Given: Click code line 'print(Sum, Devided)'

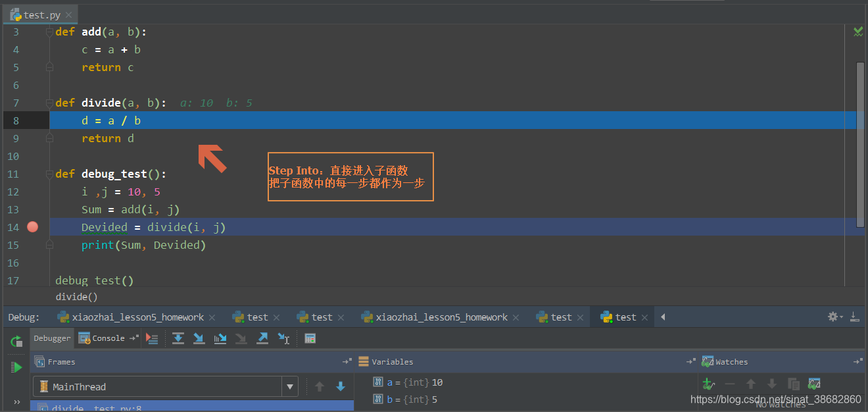Looking at the screenshot, I should click(x=143, y=245).
